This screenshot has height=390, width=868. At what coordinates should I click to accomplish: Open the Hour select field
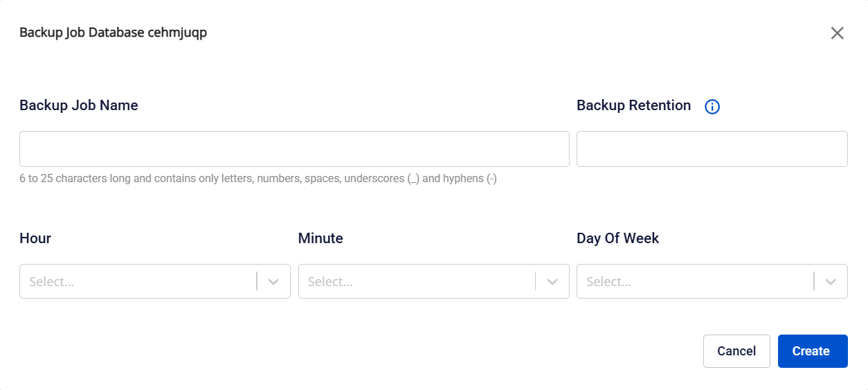point(138,281)
